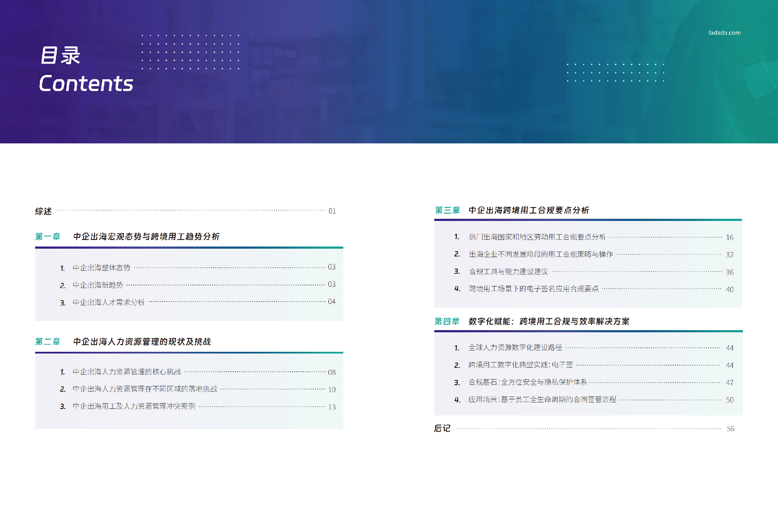Click the 综述 table of contents entry
Screen dimensions: 778x532
coord(43,211)
